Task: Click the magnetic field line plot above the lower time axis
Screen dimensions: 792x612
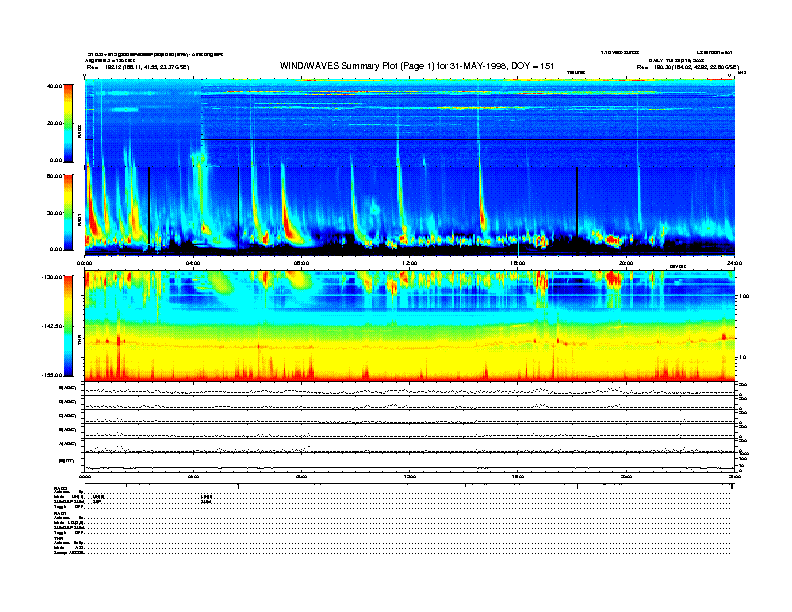Action: (x=409, y=462)
